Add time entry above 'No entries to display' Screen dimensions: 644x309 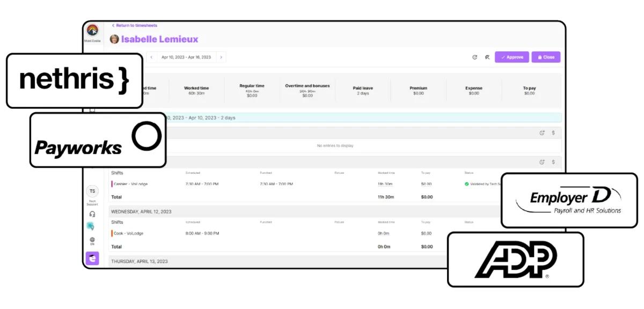point(542,133)
